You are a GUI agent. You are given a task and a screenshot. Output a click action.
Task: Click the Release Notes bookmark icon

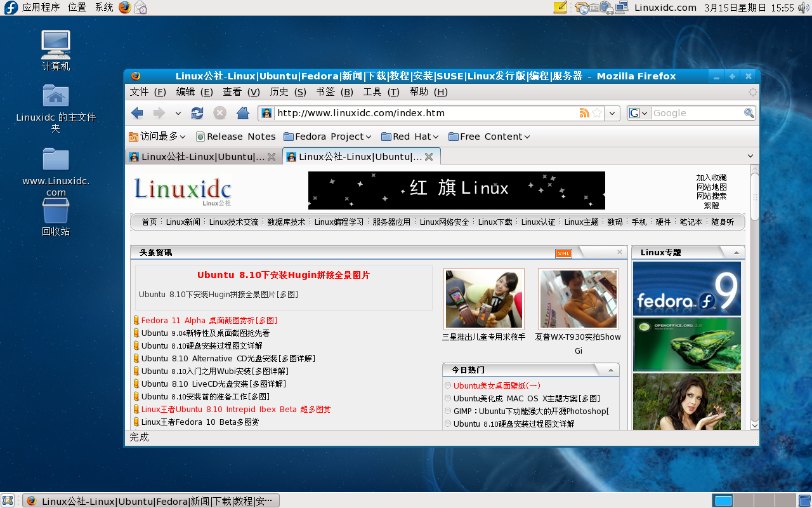click(x=200, y=136)
